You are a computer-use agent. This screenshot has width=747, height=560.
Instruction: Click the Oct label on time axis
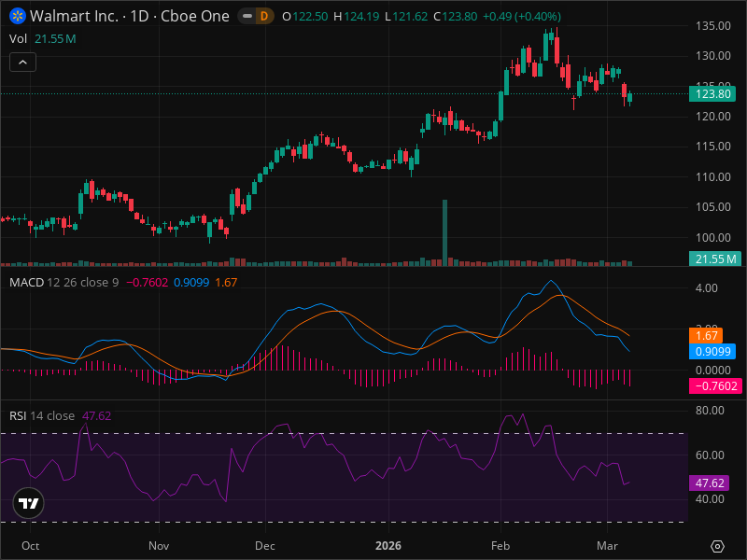click(x=31, y=546)
